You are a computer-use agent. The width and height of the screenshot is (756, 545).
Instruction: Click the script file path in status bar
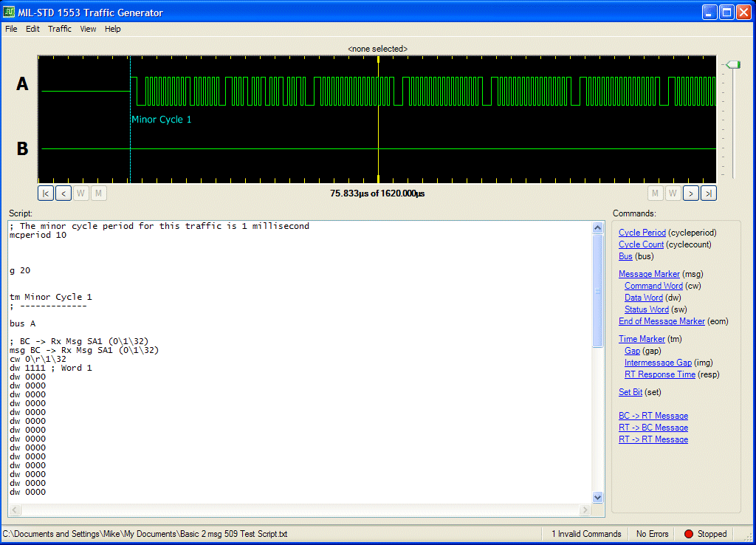point(145,534)
